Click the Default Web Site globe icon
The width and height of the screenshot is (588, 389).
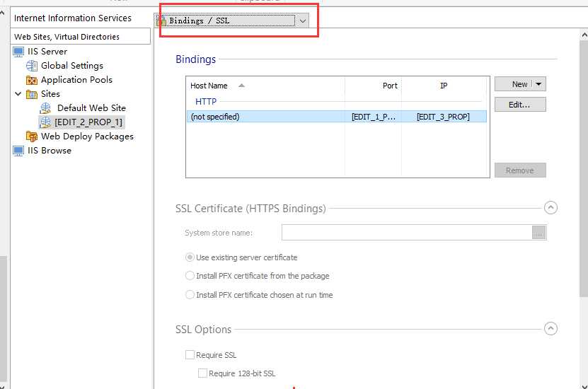[45, 108]
